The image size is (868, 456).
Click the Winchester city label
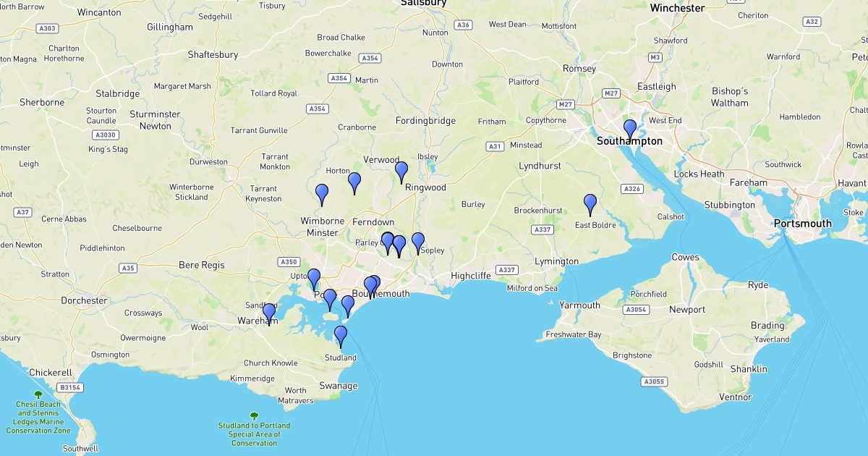click(x=677, y=8)
